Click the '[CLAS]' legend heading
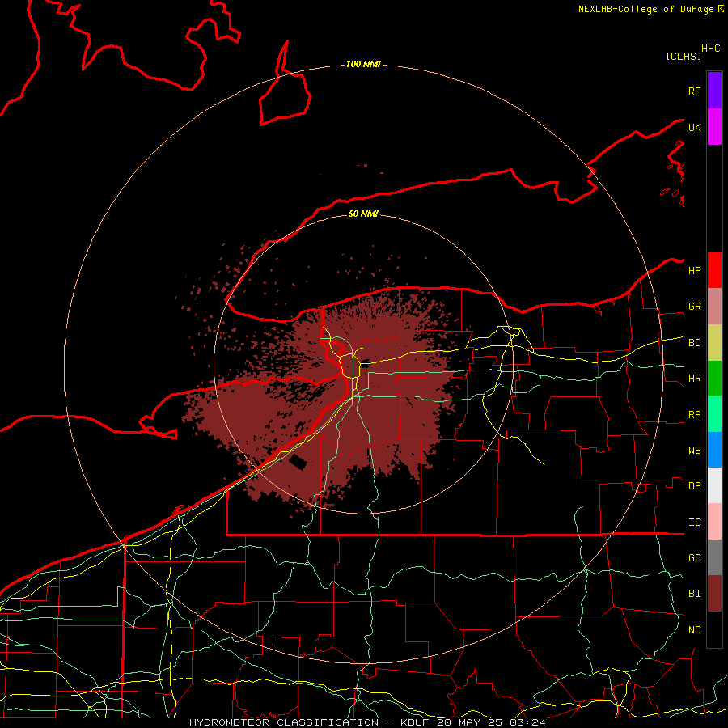The height and width of the screenshot is (728, 728). [x=684, y=56]
